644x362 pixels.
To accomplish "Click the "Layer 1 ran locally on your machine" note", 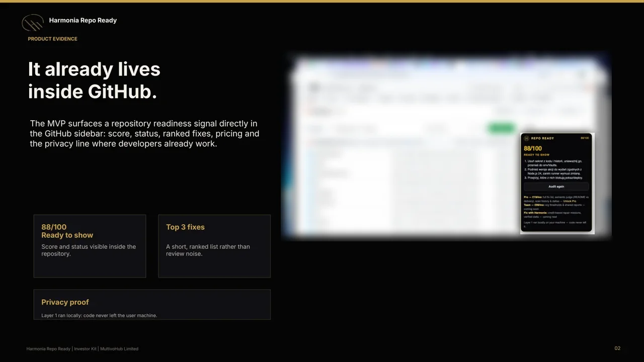I will (555, 224).
